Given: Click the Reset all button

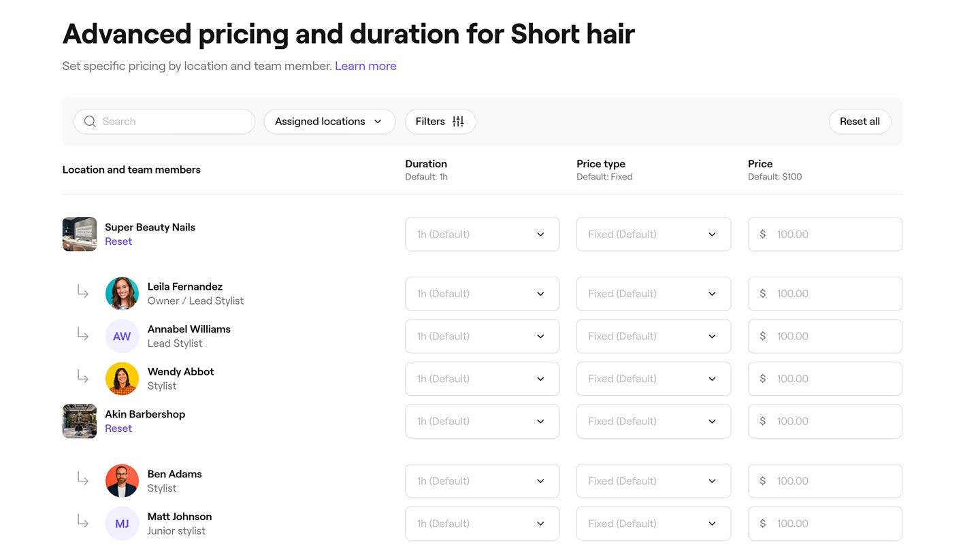Looking at the screenshot, I should pyautogui.click(x=860, y=122).
